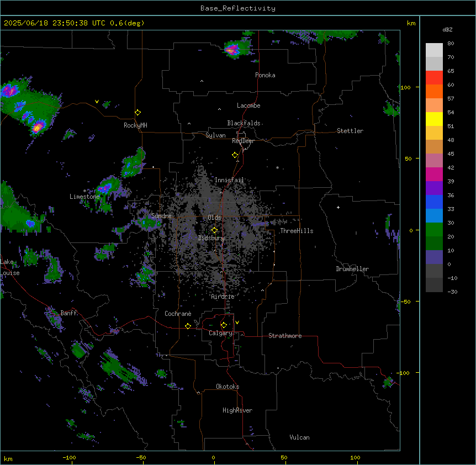Click the yellow V marker east of Calgary
Screen dimensions: 476x465
(x=237, y=323)
